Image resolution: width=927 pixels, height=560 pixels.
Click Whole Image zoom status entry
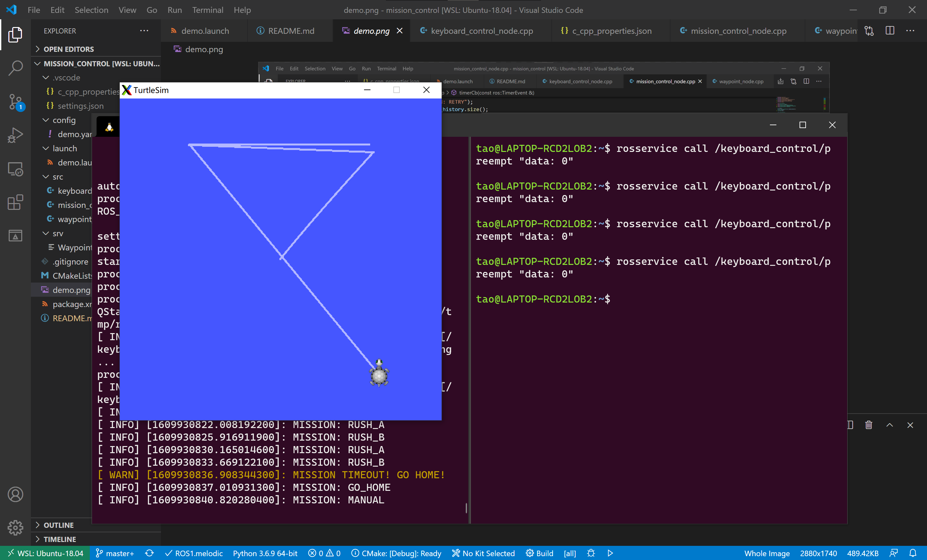[x=767, y=553]
